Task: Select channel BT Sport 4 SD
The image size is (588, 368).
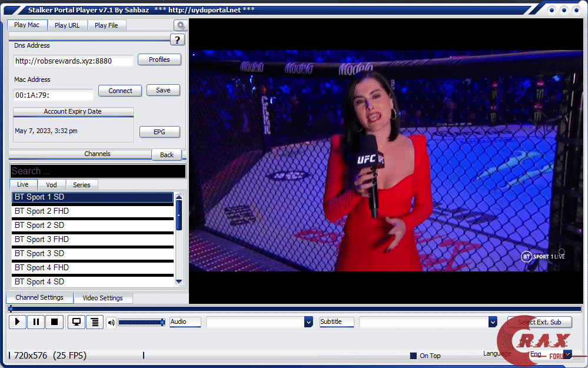Action: coord(92,281)
